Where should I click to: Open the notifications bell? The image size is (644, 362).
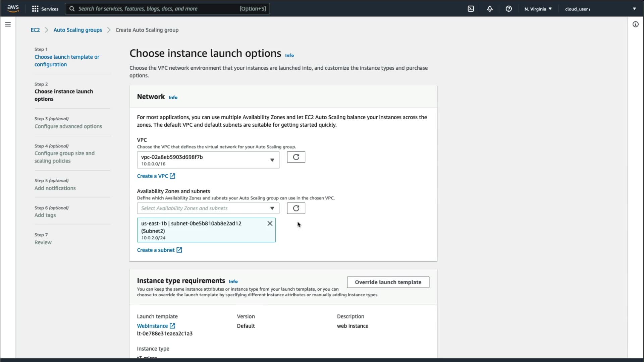490,9
